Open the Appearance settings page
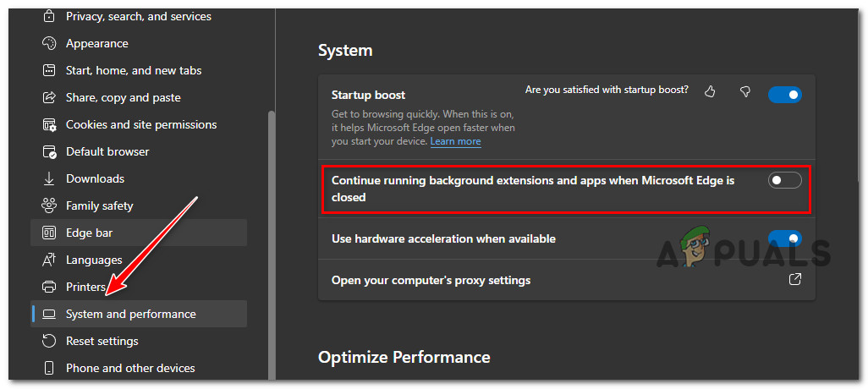868x389 pixels. [96, 43]
